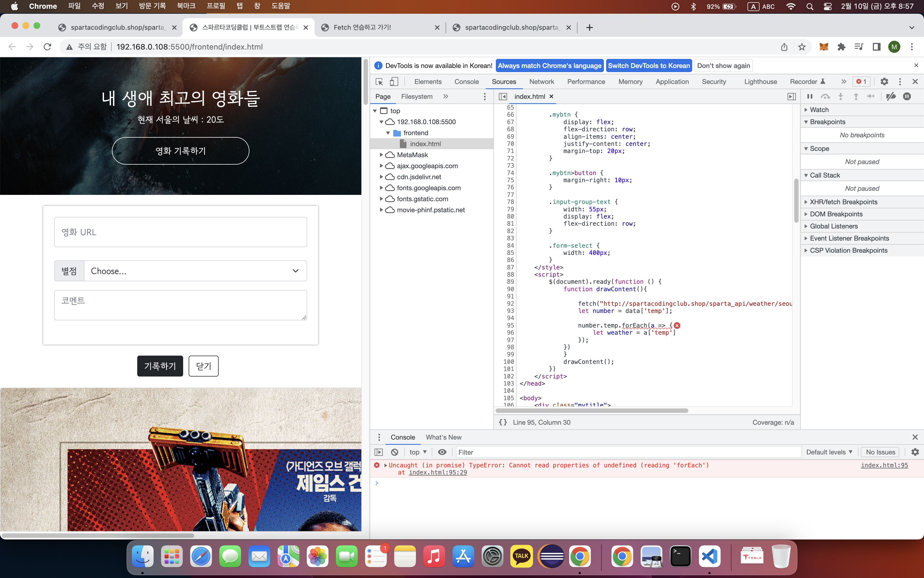Screen dimensions: 924x578
Task: Switch to the Filesystem navigator tab
Action: [417, 97]
